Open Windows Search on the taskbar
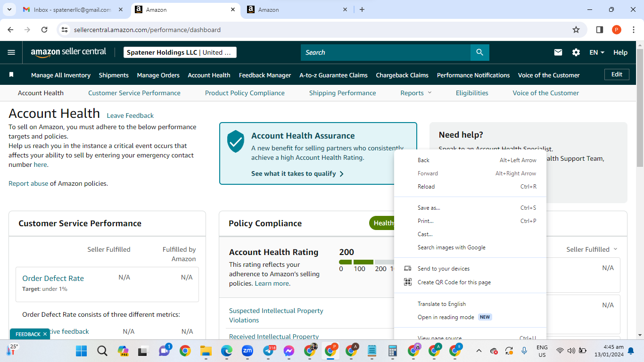 (x=102, y=351)
